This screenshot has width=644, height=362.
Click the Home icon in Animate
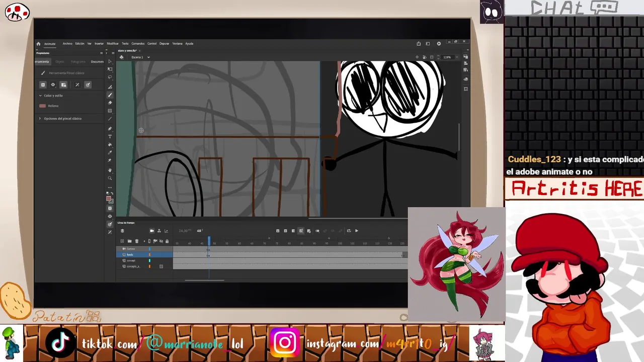(38, 44)
